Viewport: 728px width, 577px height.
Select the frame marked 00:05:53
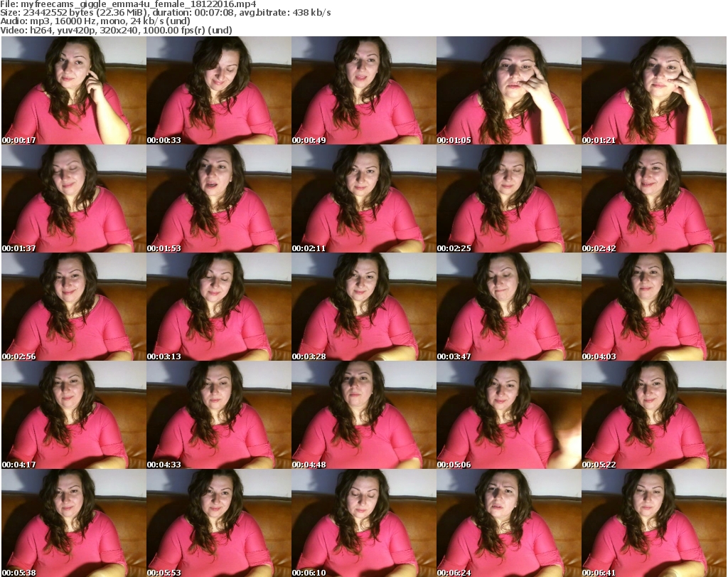[218, 523]
